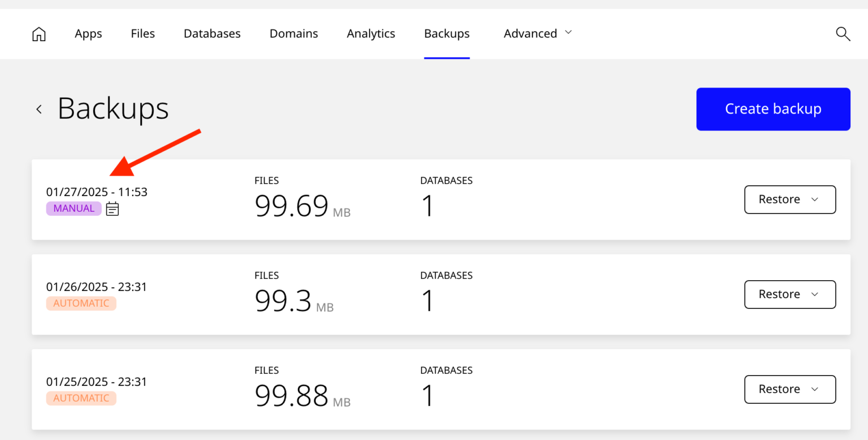The height and width of the screenshot is (440, 868).
Task: Select the 01/27/2025 - 11:53 backup date
Action: point(97,192)
